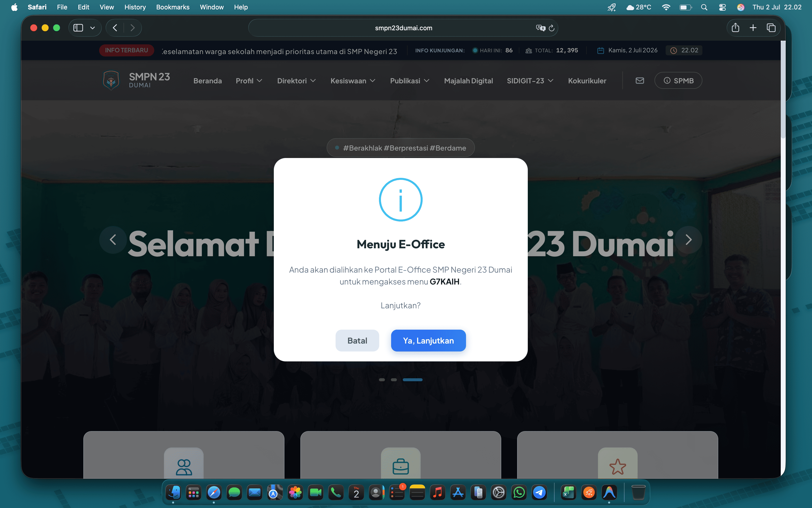The width and height of the screenshot is (812, 508).
Task: Open a new Safari tab
Action: [753, 28]
